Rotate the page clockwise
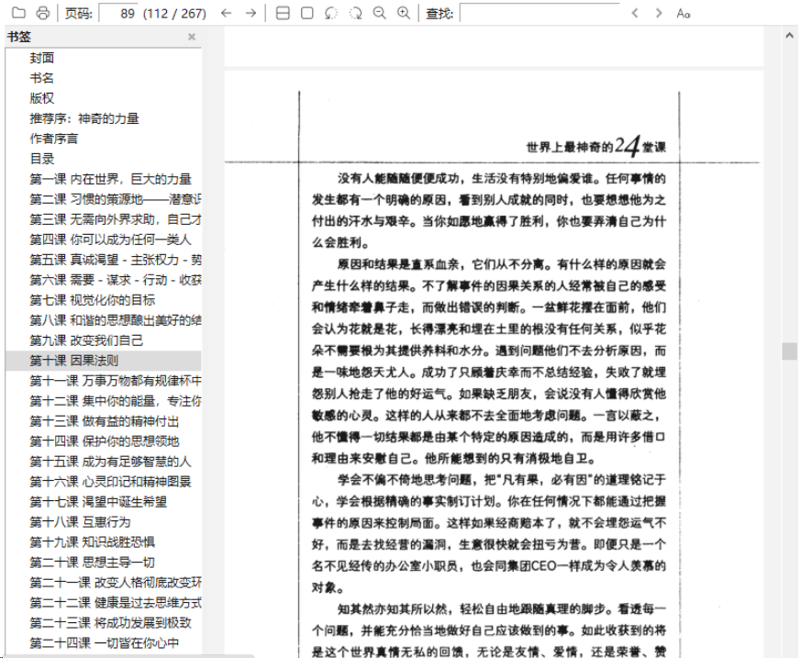812x658 pixels. click(x=356, y=13)
